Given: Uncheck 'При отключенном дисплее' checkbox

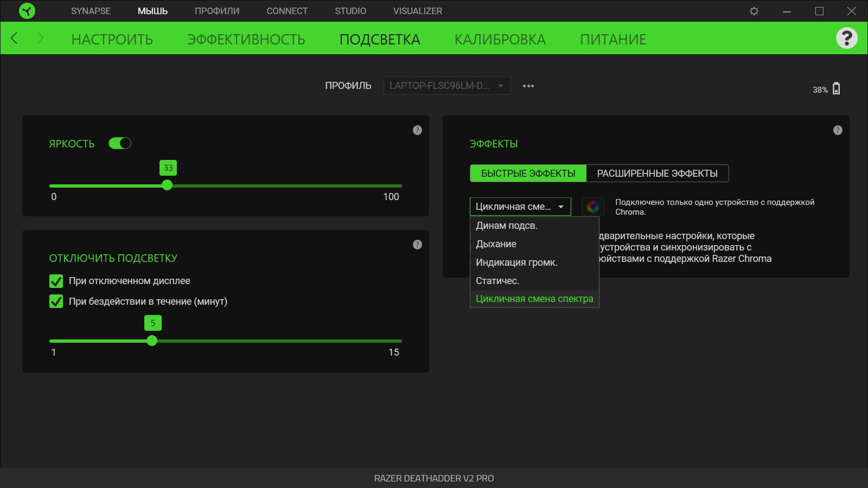Looking at the screenshot, I should point(56,281).
